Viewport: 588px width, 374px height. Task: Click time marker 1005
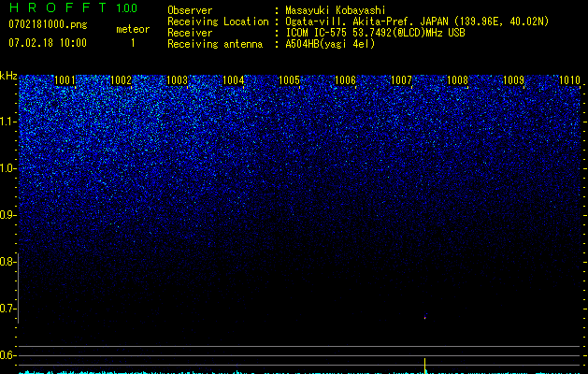tap(289, 80)
